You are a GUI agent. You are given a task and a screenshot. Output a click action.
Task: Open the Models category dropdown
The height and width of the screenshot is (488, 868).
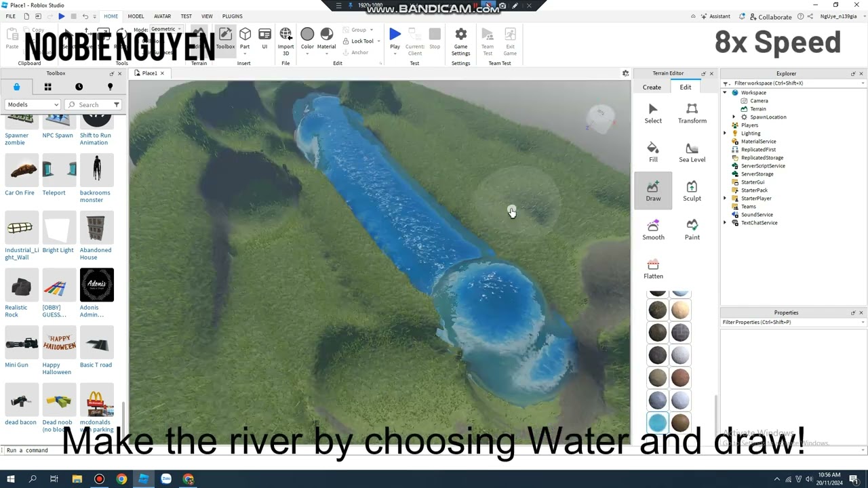[33, 104]
